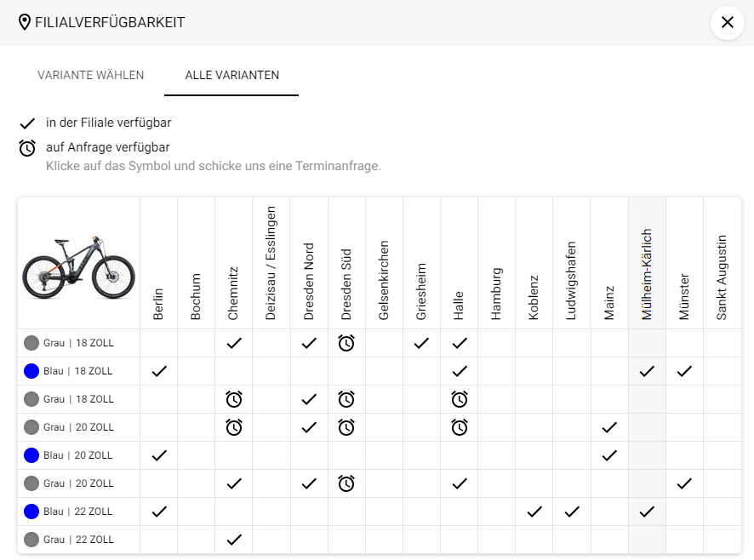Click the Mülheim-Kärlich checkmark for Blau 18 ZOLL
This screenshot has width=754, height=560.
click(647, 371)
